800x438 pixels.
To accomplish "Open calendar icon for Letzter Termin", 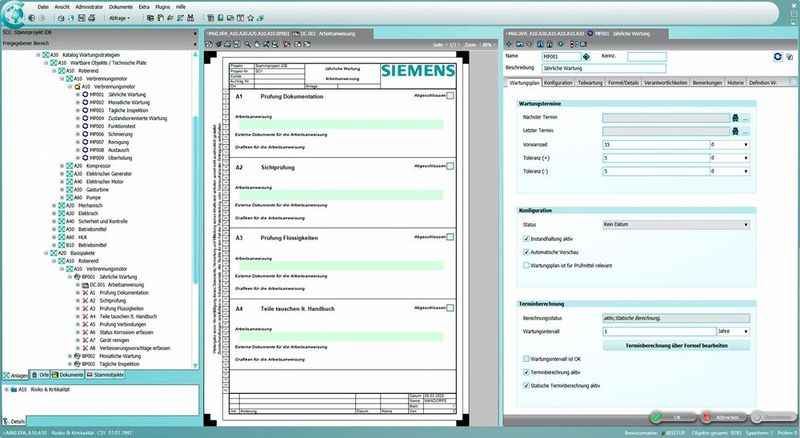I will tap(735, 131).
